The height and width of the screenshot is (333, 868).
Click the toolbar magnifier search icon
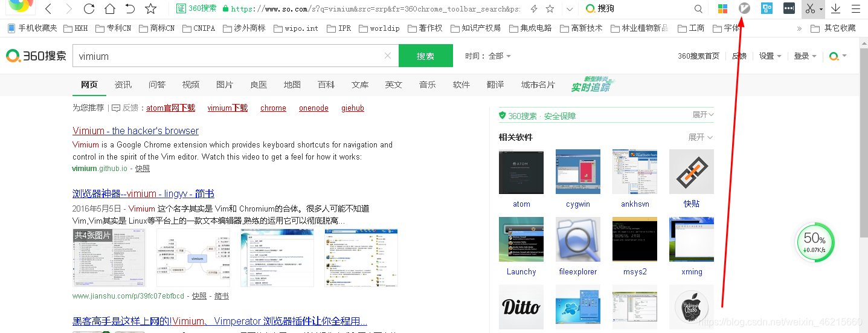point(698,9)
